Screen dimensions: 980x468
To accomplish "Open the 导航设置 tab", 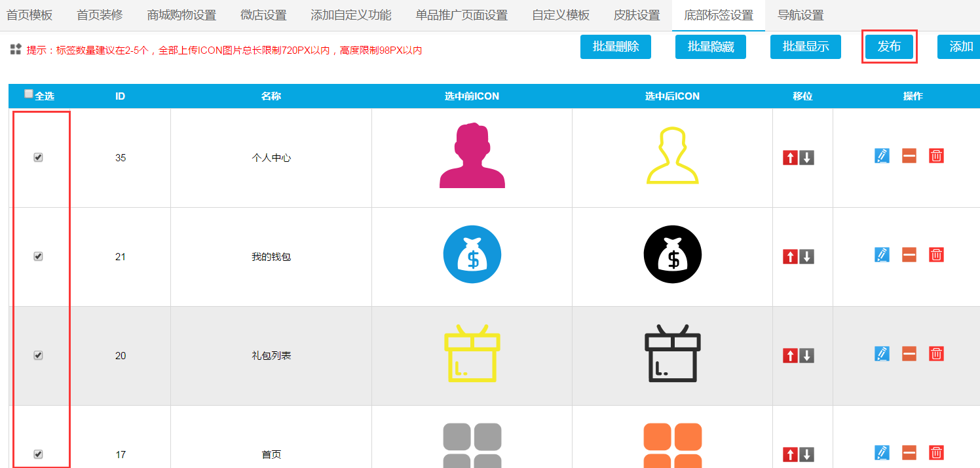I will pos(801,15).
